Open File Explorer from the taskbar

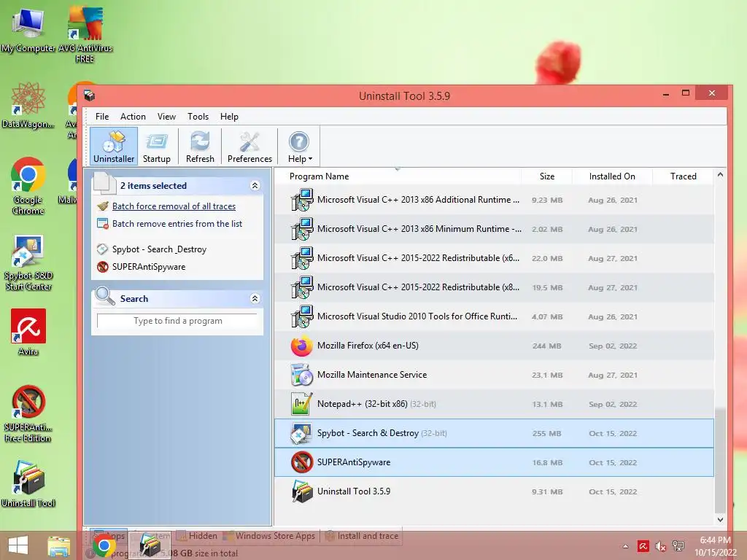point(58,545)
